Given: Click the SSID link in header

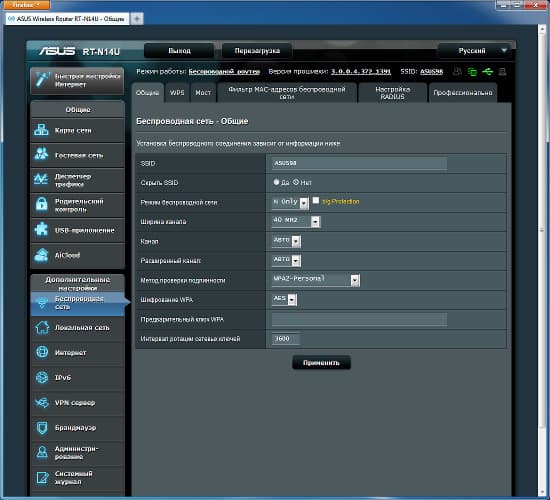Looking at the screenshot, I should (431, 72).
